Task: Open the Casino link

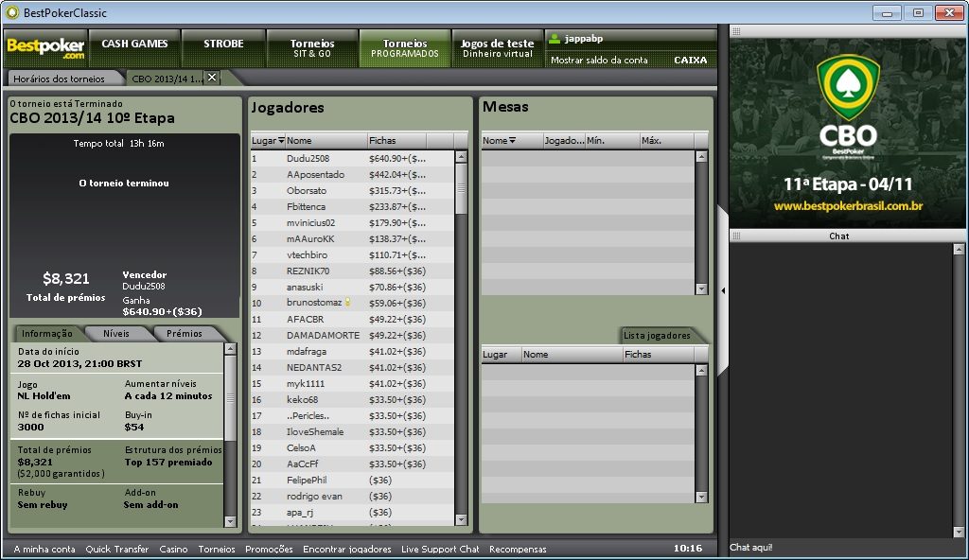Action: tap(173, 549)
